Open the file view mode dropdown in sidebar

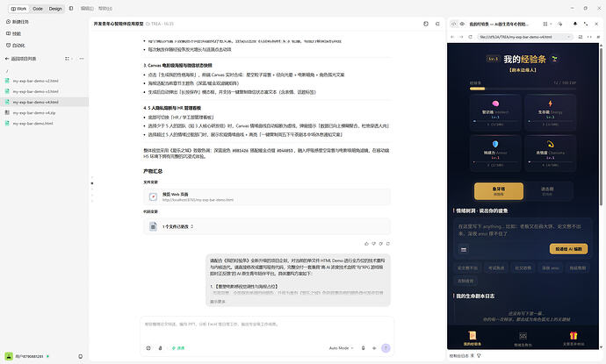click(69, 59)
